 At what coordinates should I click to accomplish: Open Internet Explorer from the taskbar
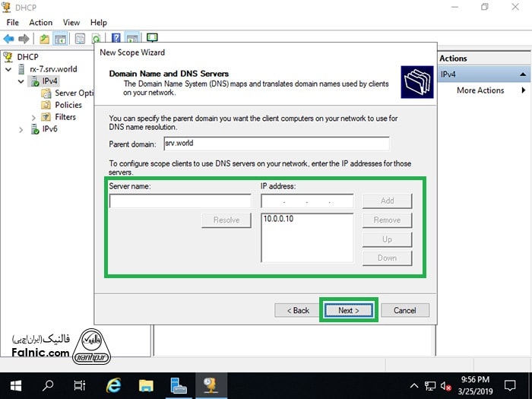click(x=113, y=385)
